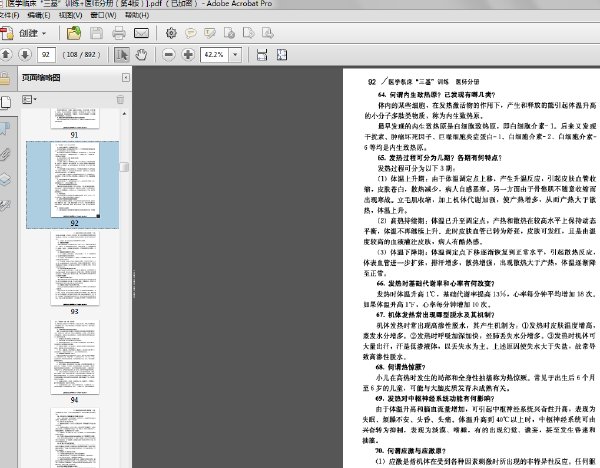Click the Email envelope icon
This screenshot has width=600, height=468.
point(141,33)
